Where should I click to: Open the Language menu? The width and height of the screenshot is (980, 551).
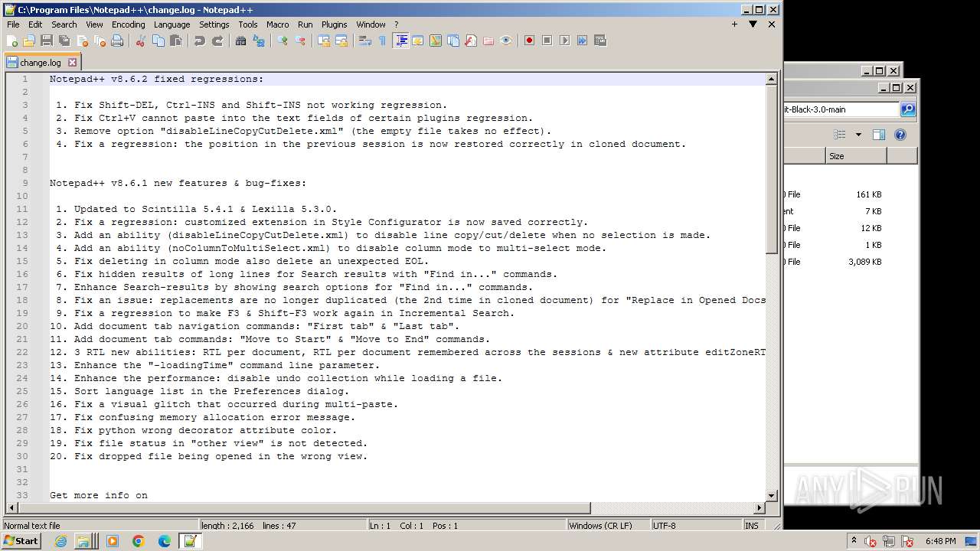point(171,24)
